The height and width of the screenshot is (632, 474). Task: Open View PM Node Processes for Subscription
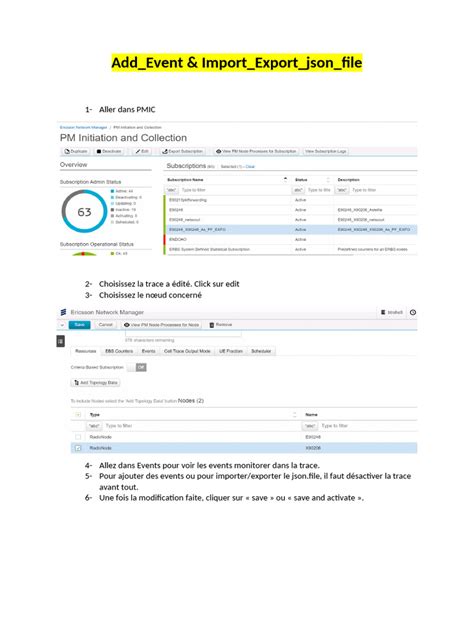click(x=256, y=151)
